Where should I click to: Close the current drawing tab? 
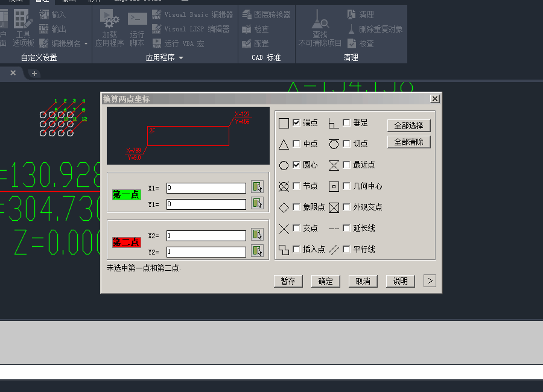[x=13, y=73]
